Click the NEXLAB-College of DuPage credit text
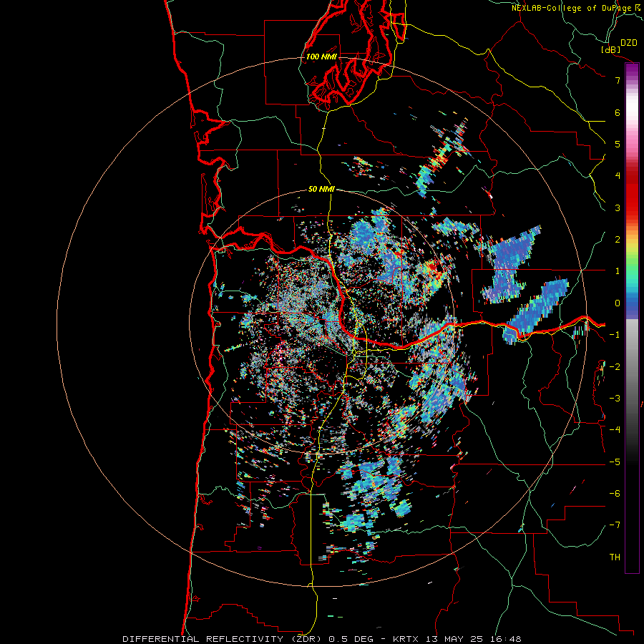644x644 pixels. tap(572, 8)
